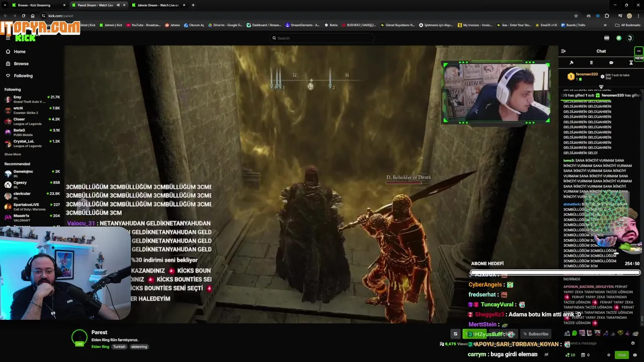Viewport: 644px width, 362px height.
Task: Open the browser Extensions puzzle icon
Action: (x=607, y=16)
